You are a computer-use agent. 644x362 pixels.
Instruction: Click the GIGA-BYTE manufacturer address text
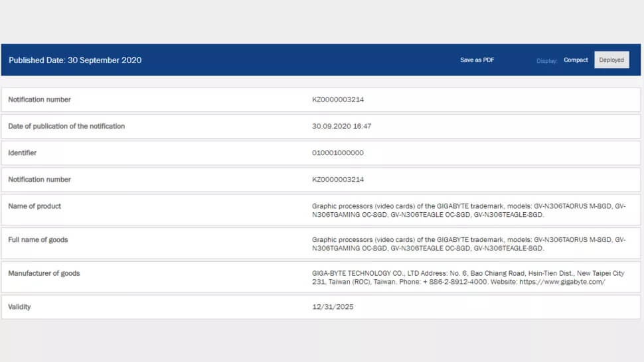468,278
